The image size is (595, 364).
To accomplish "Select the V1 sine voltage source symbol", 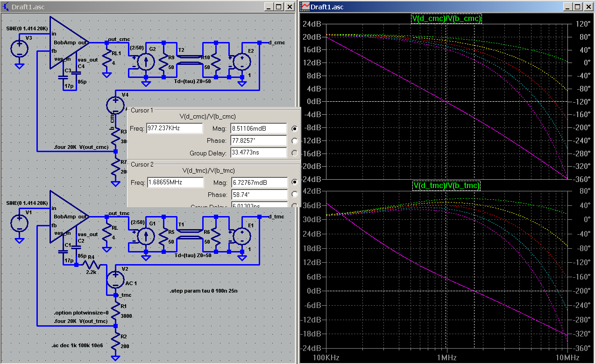I will [20, 223].
